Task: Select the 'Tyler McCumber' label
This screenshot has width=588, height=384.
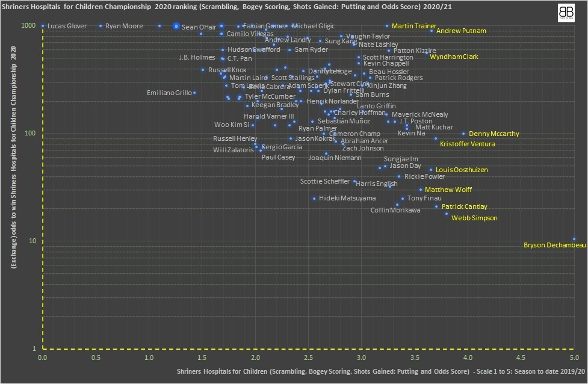Action: tap(270, 96)
